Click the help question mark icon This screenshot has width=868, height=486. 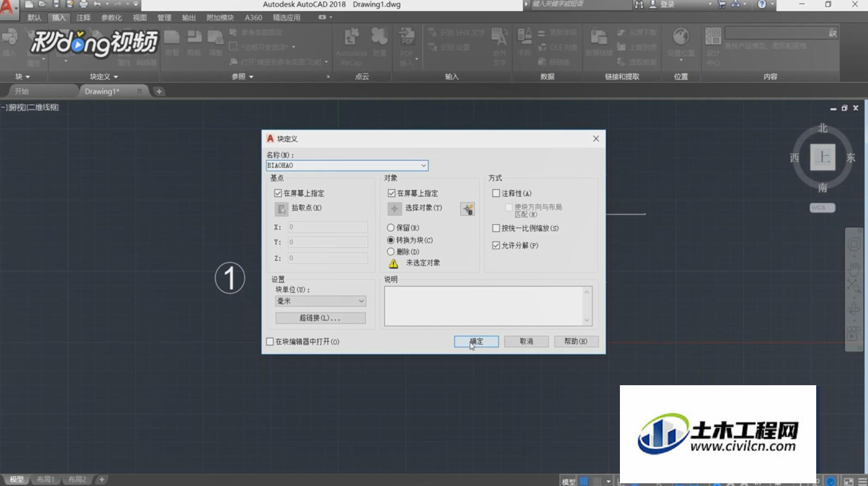tap(762, 4)
